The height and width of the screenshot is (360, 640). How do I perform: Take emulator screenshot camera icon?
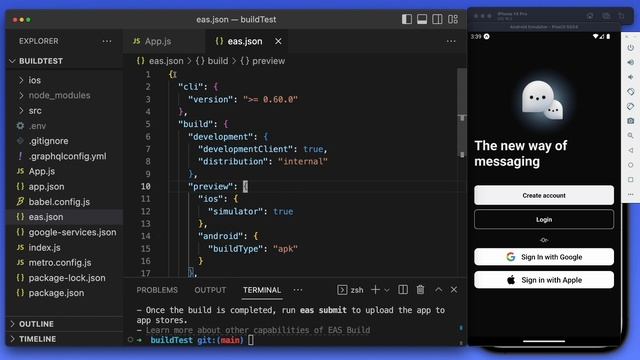click(631, 121)
